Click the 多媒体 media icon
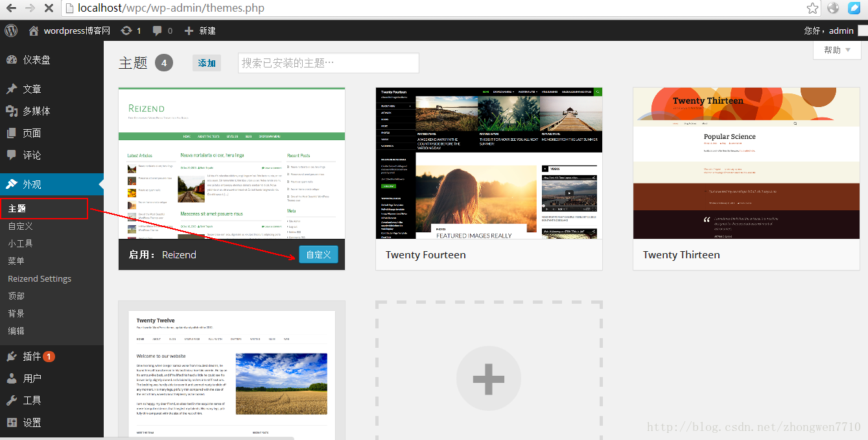868x440 pixels. (12, 111)
